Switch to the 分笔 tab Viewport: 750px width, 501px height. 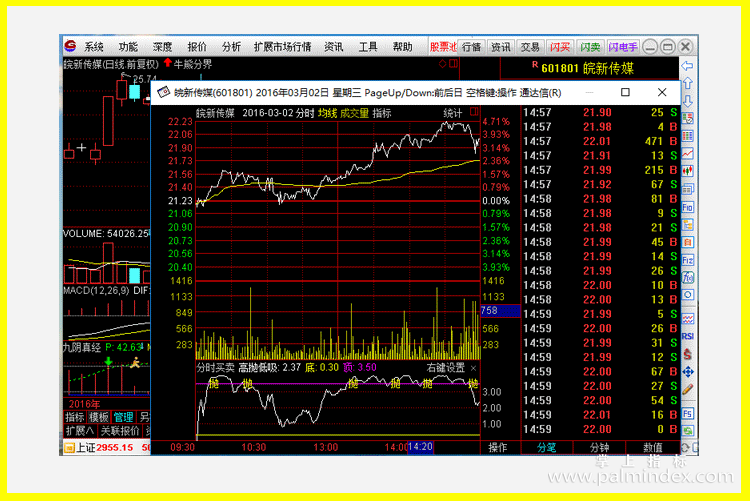click(546, 447)
